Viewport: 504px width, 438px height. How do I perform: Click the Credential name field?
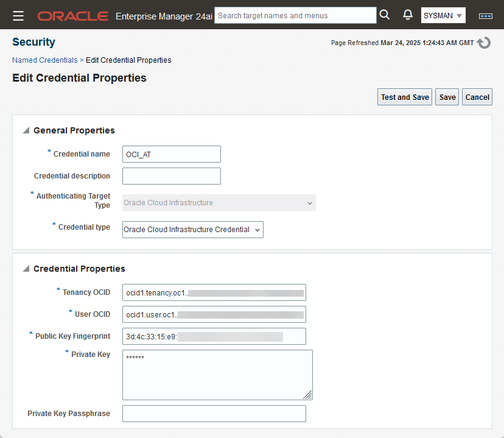click(x=171, y=154)
